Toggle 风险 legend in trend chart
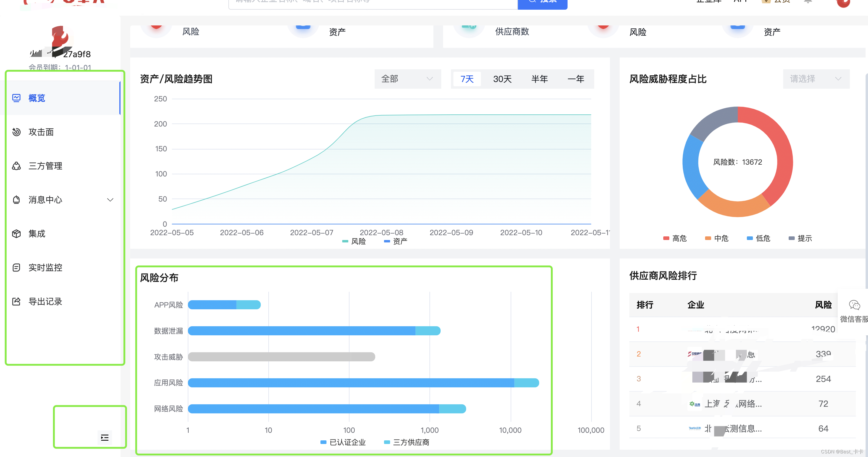The image size is (868, 457). 354,241
